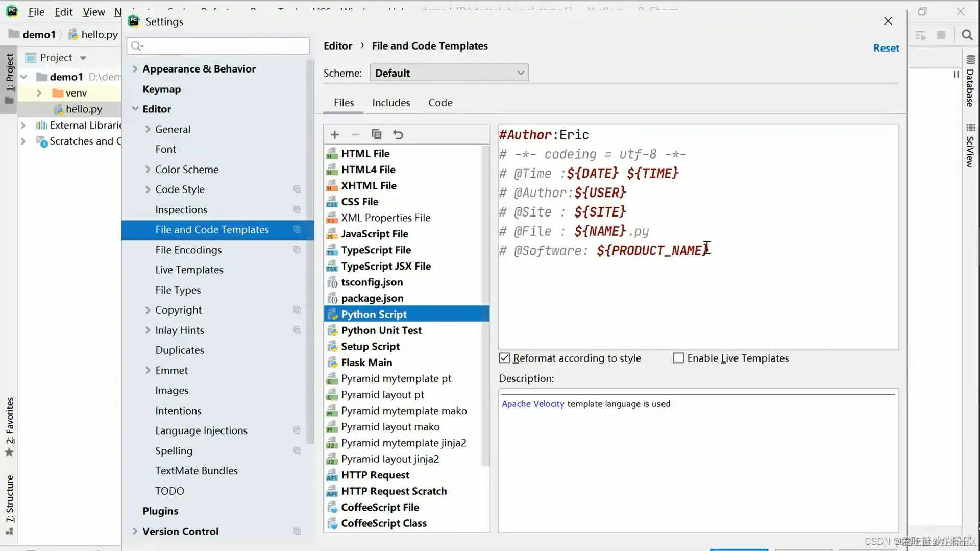Open Plugins settings page
The width and height of the screenshot is (980, 551).
click(160, 511)
